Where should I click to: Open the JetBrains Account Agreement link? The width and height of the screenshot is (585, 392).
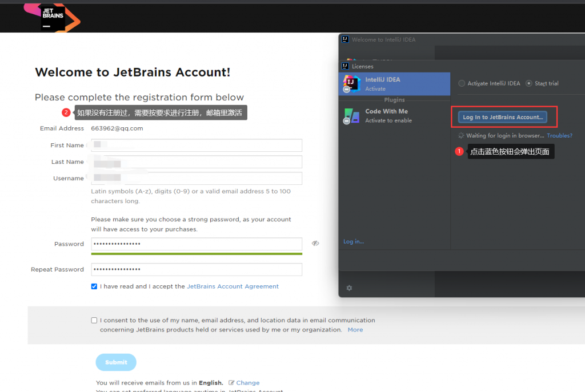[233, 286]
